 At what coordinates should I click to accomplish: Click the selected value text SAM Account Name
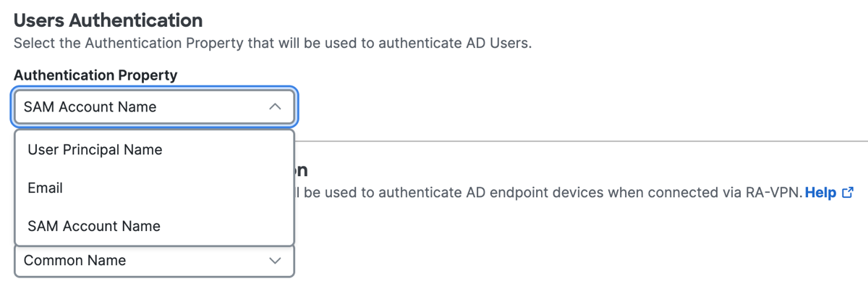coord(90,106)
